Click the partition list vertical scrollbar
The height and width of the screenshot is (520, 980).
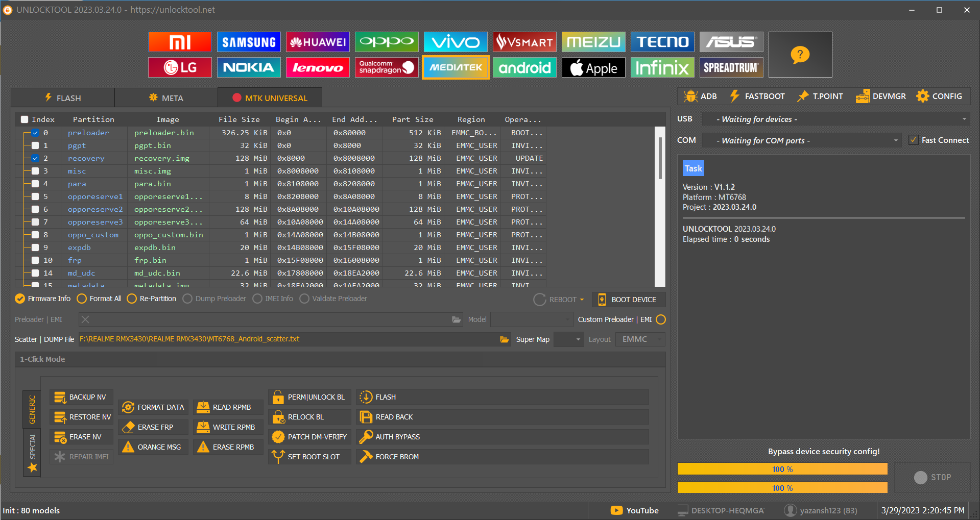click(660, 207)
